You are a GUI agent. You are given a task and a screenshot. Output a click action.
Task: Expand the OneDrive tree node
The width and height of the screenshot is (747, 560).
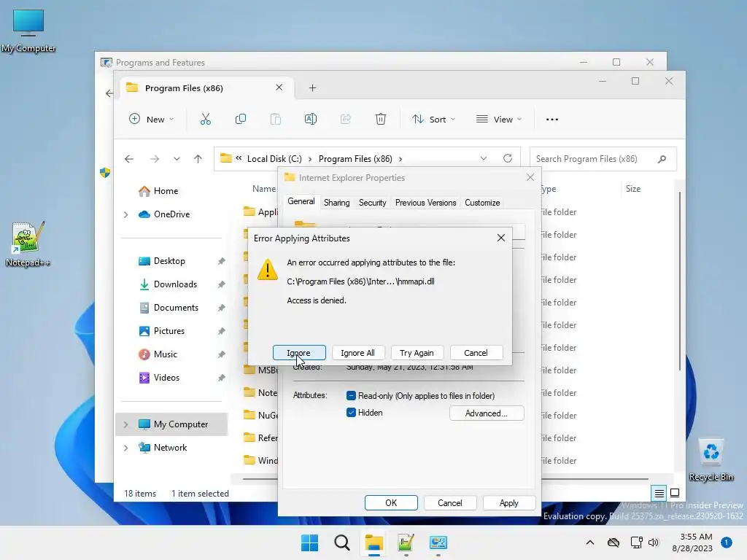(x=125, y=215)
